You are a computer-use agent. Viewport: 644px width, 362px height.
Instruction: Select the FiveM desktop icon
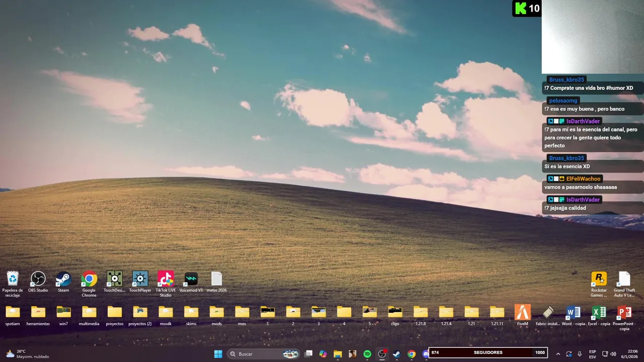[522, 316]
